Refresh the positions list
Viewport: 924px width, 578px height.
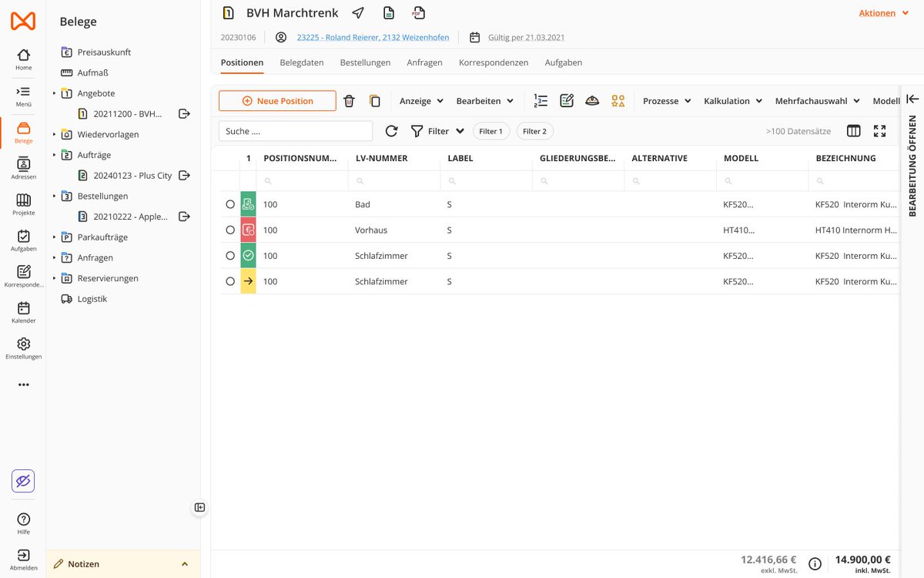tap(391, 131)
